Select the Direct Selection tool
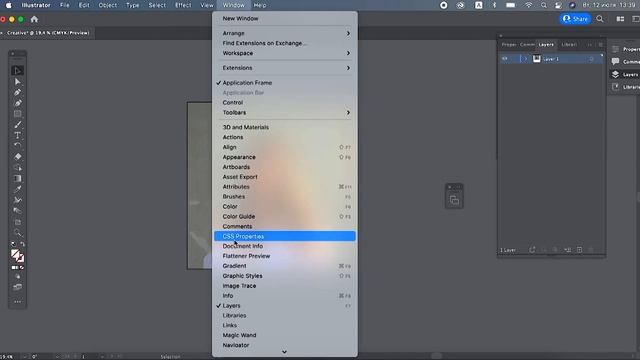Screen dimensions: 640x360 17,82
